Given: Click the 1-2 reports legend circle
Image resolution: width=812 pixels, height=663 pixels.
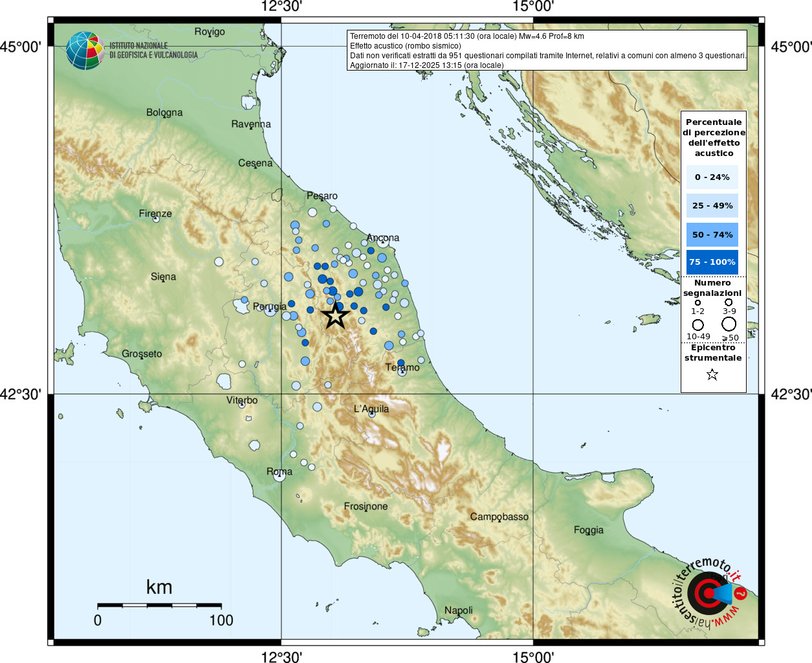Looking at the screenshot, I should click(x=697, y=302).
